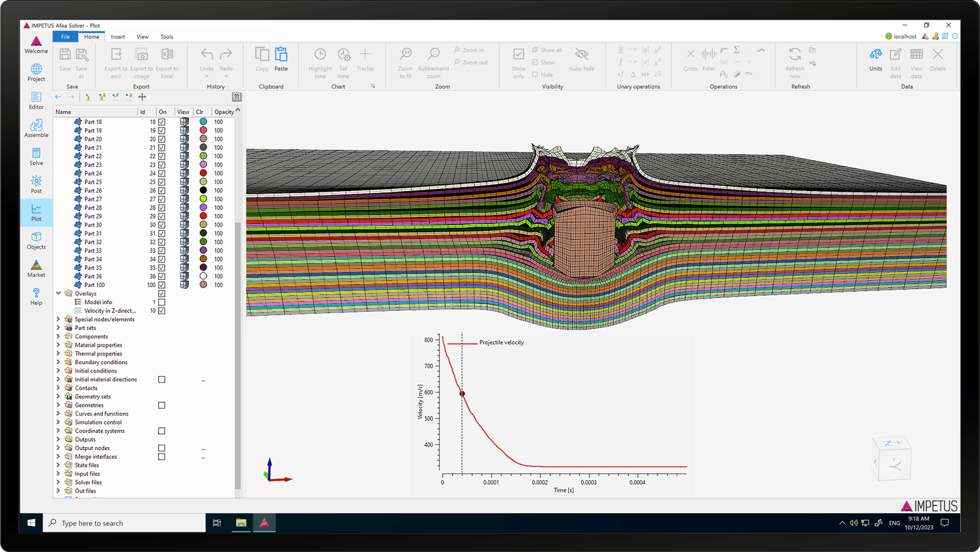Expand the Boundary conditions node
This screenshot has height=552, width=980.
tap(59, 362)
